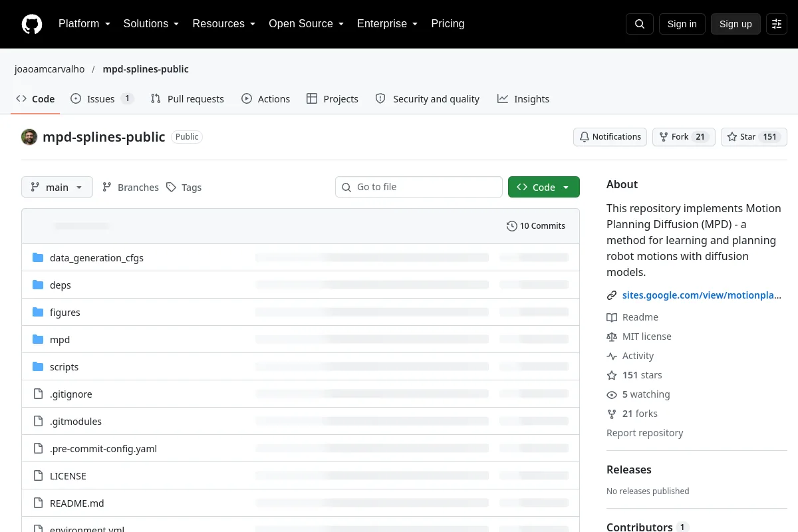Viewport: 798px width, 532px height.
Task: Star the repository with Star button
Action: pos(754,137)
